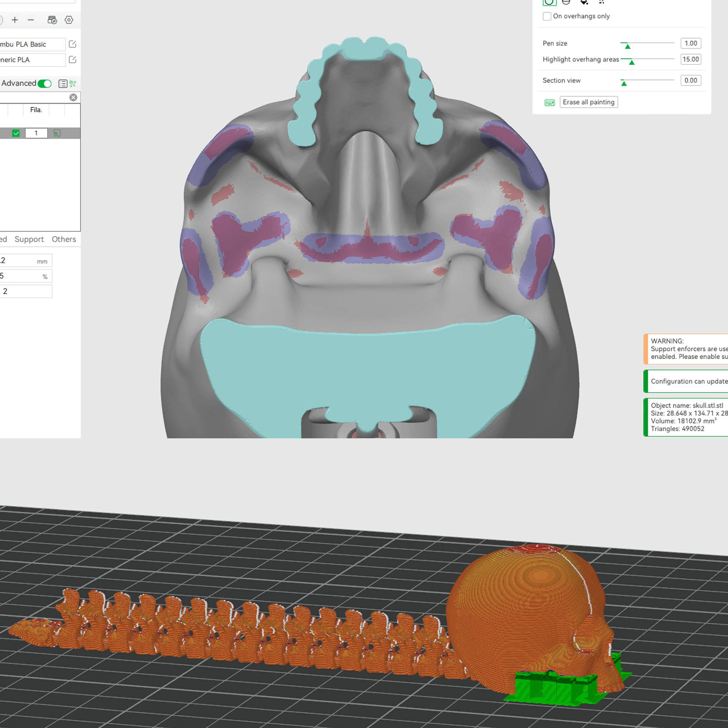The height and width of the screenshot is (728, 728).
Task: Click the input field showing 2
Action: 25,291
